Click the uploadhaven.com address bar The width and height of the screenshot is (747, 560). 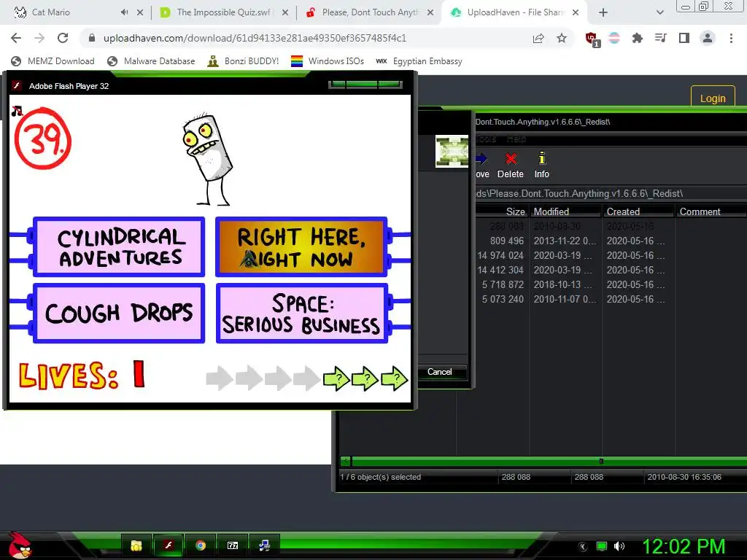pyautogui.click(x=305, y=38)
